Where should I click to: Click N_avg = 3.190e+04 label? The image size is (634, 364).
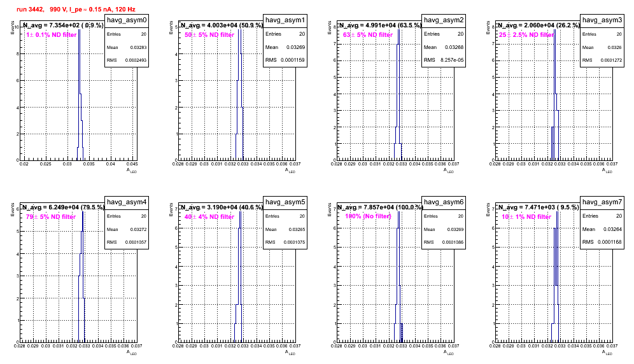[222, 207]
